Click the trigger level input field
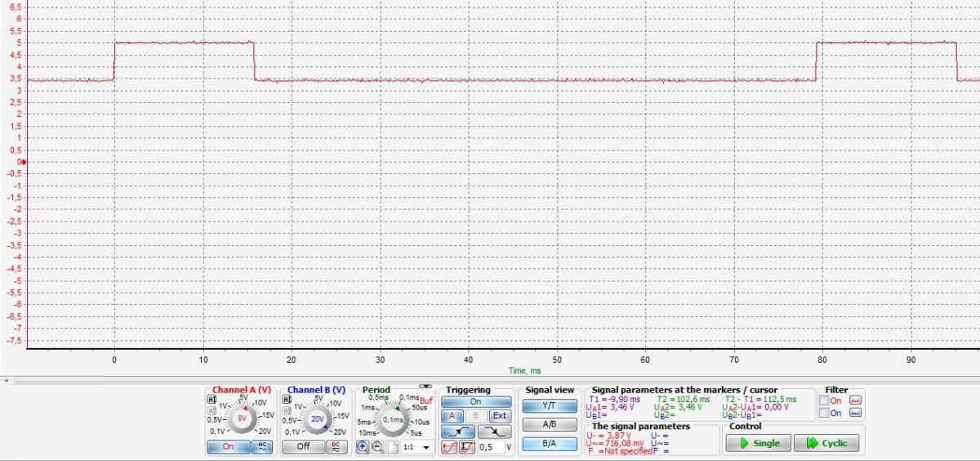The height and width of the screenshot is (461, 980). (490, 447)
